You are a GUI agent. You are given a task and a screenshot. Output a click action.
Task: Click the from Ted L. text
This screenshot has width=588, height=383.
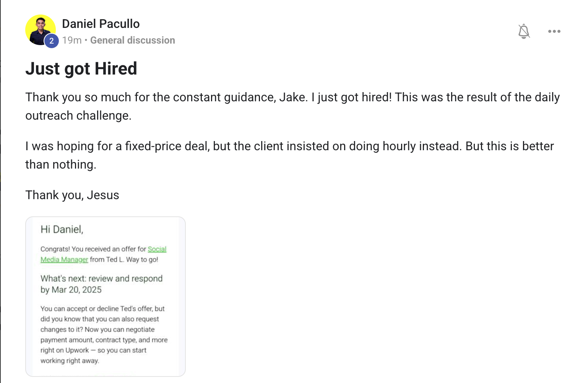[115, 259]
